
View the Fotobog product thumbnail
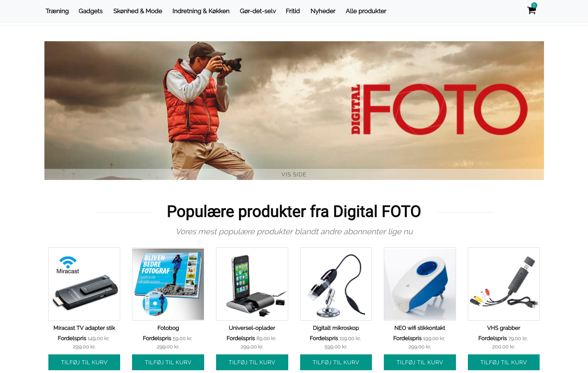[x=168, y=284]
